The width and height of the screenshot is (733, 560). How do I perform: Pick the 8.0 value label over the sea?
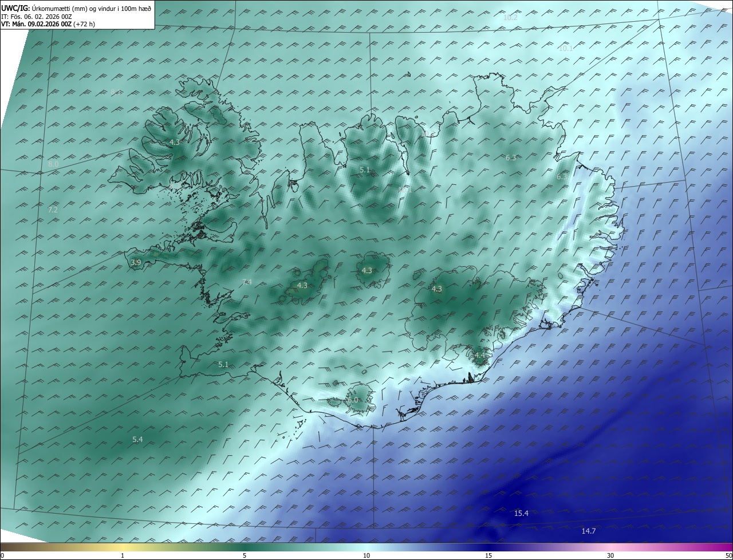(53, 164)
